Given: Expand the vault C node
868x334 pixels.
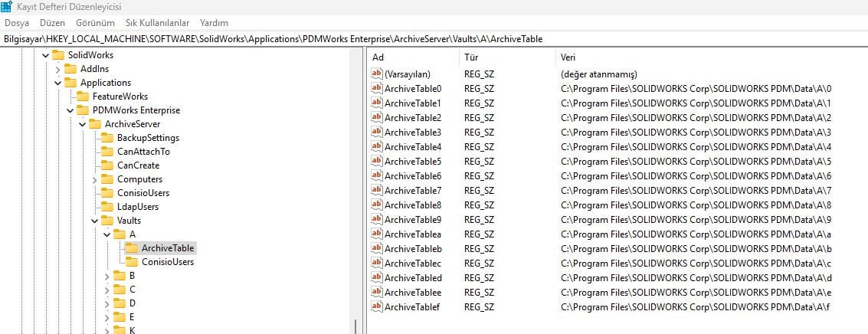Looking at the screenshot, I should (x=106, y=290).
